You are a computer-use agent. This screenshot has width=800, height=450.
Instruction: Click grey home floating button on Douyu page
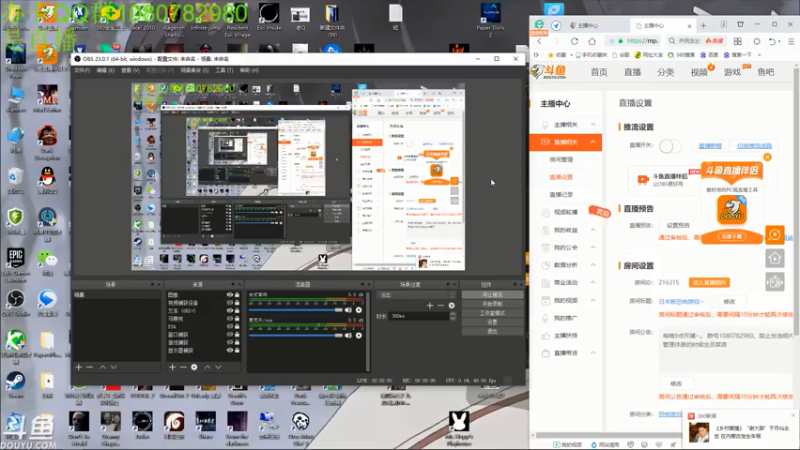(774, 258)
